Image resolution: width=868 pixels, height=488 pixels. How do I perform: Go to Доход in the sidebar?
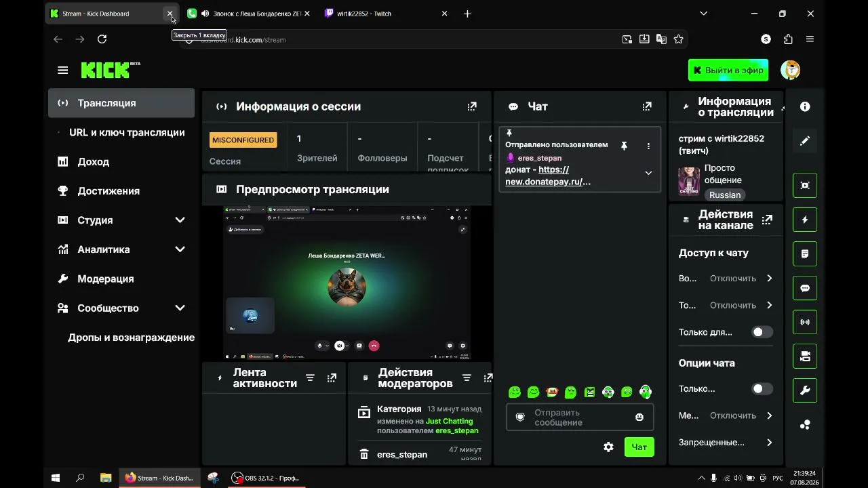(93, 161)
